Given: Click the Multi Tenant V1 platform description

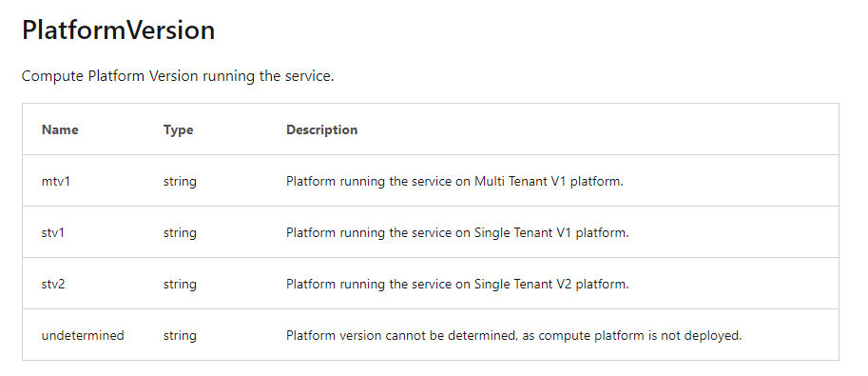Looking at the screenshot, I should (454, 182).
